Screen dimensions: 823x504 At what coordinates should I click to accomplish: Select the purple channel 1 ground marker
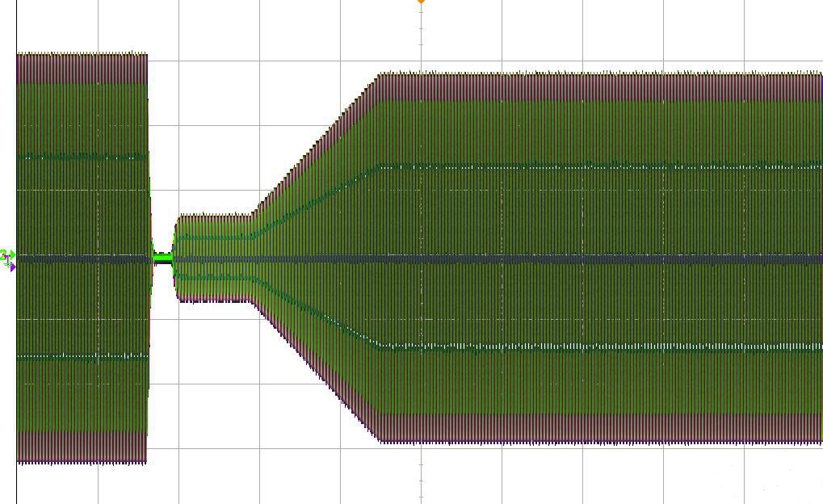pyautogui.click(x=10, y=266)
